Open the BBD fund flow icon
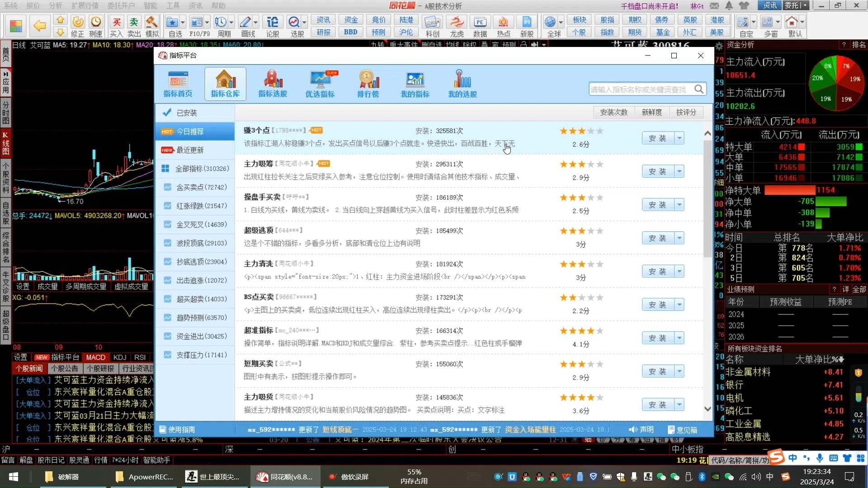The width and height of the screenshot is (868, 488). coord(350,32)
